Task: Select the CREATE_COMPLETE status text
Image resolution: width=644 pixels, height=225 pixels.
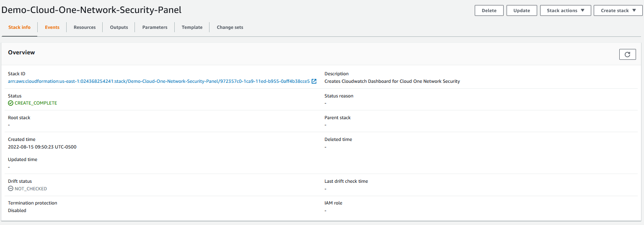Action: pos(36,103)
